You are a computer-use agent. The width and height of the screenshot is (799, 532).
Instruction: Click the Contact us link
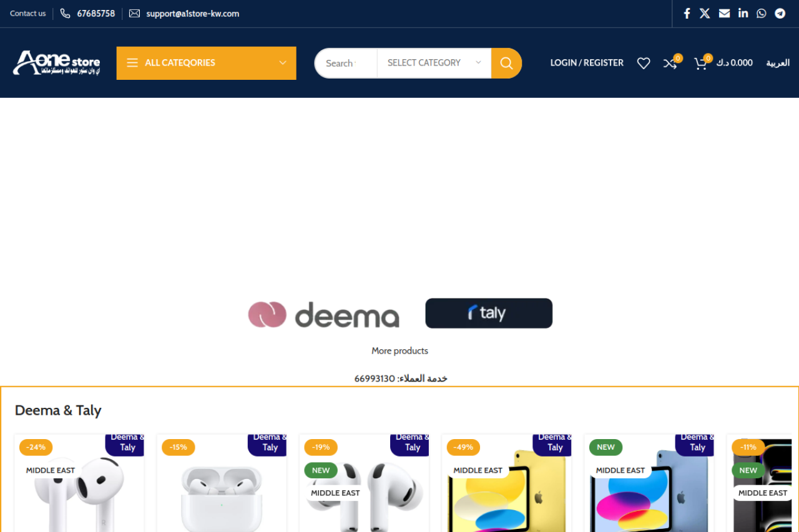click(x=28, y=14)
